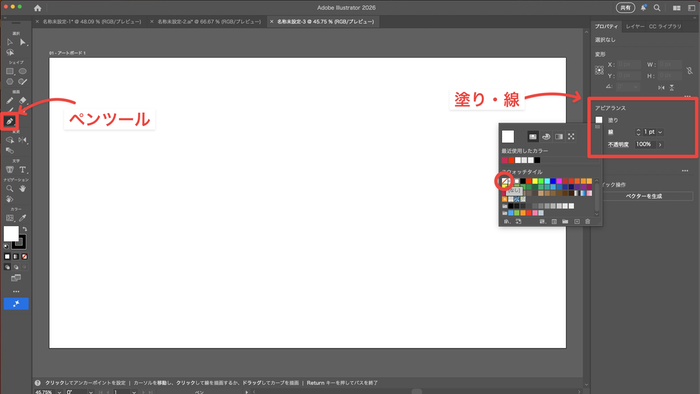This screenshot has height=394, width=700.
Task: Pick the Eyedropper tool
Action: [22, 218]
